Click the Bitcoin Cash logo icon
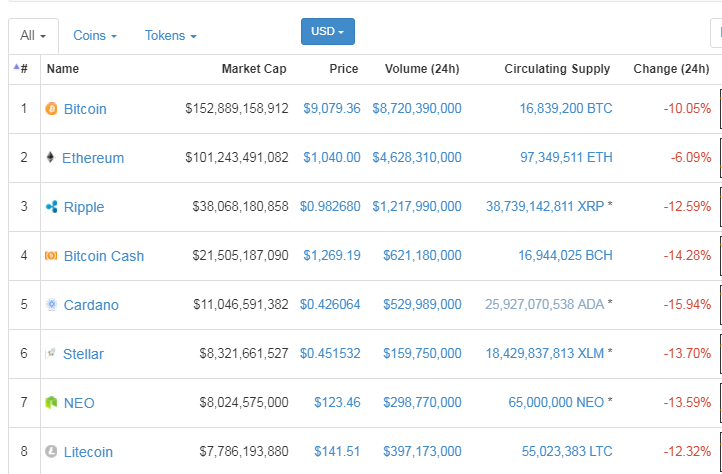 pyautogui.click(x=52, y=256)
